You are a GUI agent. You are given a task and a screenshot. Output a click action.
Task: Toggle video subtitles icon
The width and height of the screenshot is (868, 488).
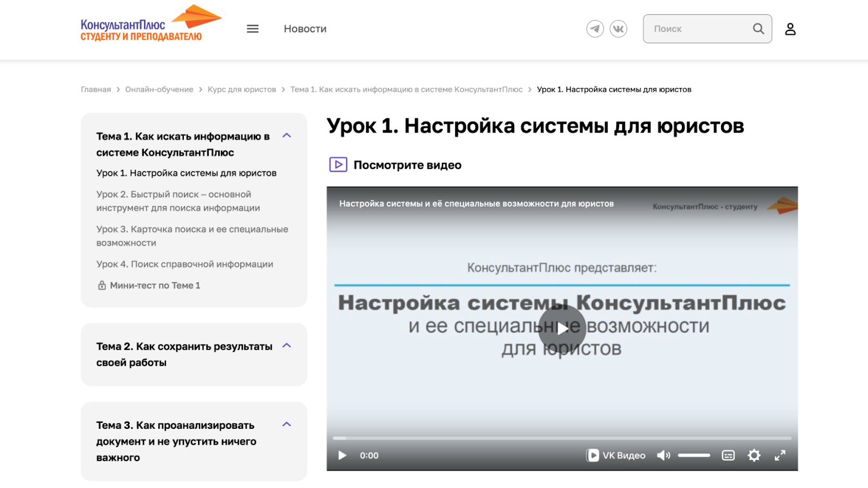point(728,455)
